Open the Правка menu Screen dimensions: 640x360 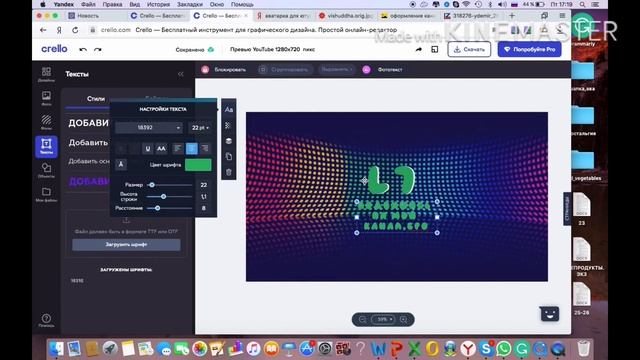(x=112, y=4)
